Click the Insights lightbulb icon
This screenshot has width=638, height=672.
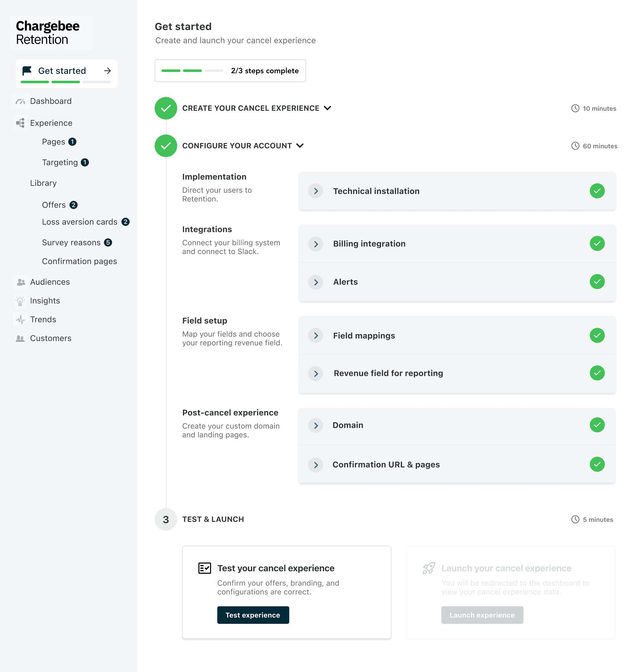20,301
